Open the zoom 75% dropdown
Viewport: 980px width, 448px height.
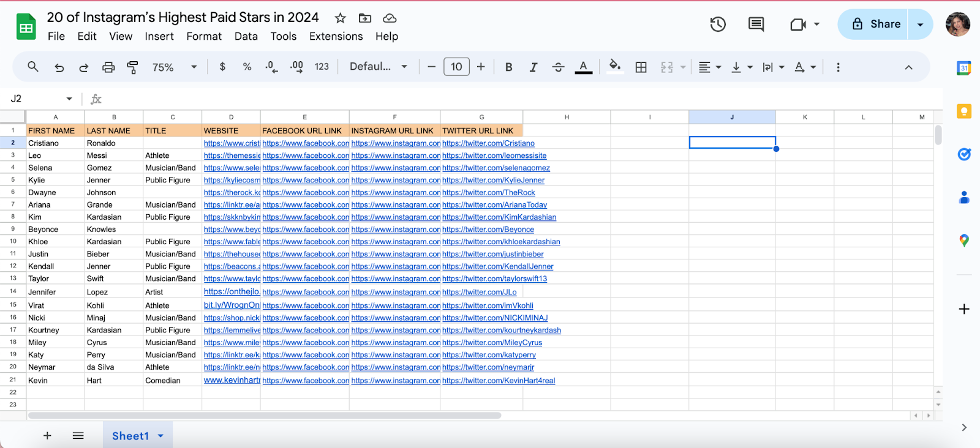175,67
